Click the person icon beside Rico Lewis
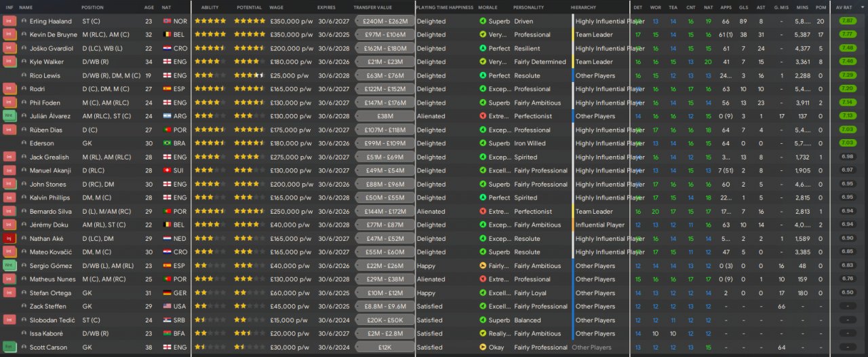 pos(24,75)
